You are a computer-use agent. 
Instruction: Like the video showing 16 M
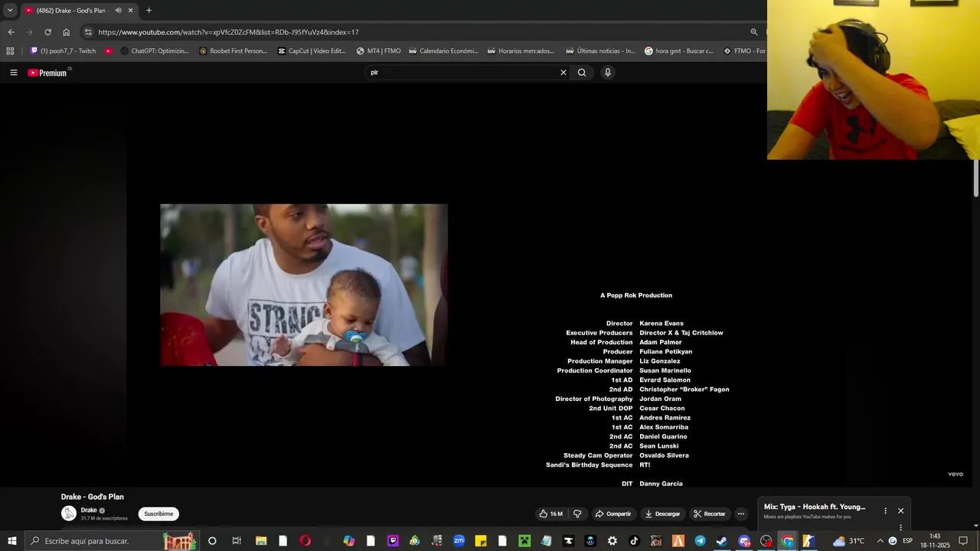550,514
